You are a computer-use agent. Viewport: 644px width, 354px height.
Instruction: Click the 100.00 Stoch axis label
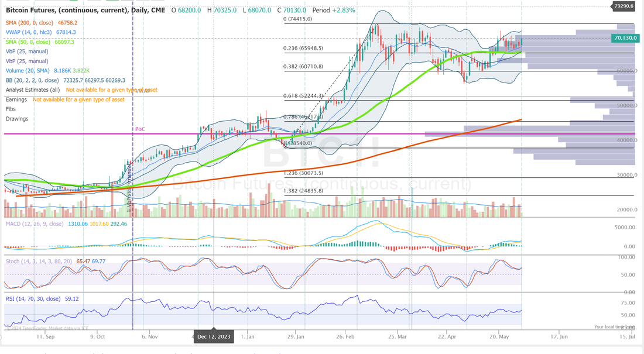point(626,257)
